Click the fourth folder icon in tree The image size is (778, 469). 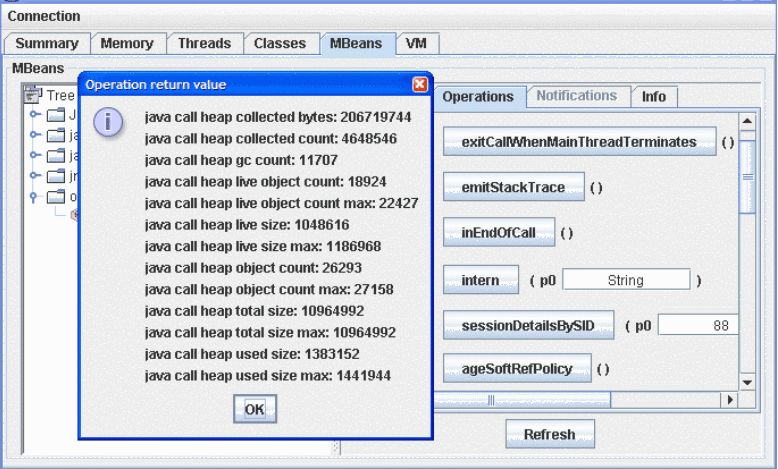pyautogui.click(x=56, y=176)
